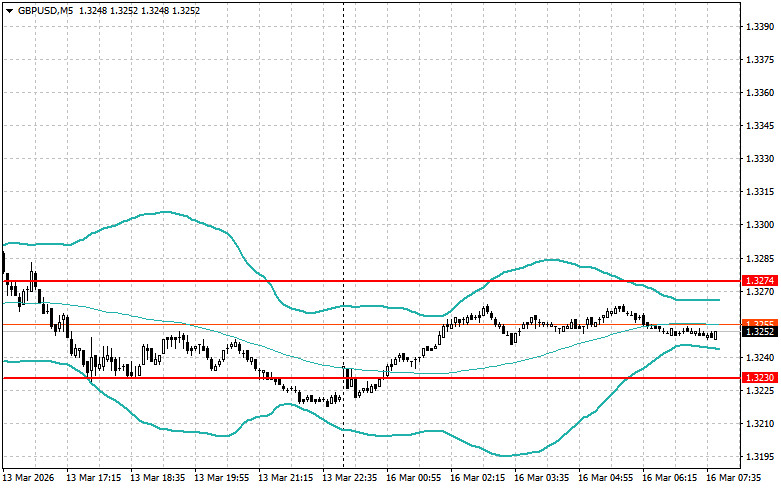781x489 pixels.
Task: Click the 1.3195 price scale value
Action: tap(761, 457)
